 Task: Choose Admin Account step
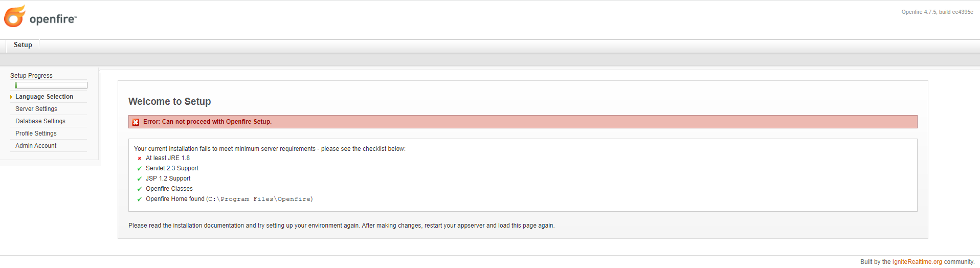point(36,146)
